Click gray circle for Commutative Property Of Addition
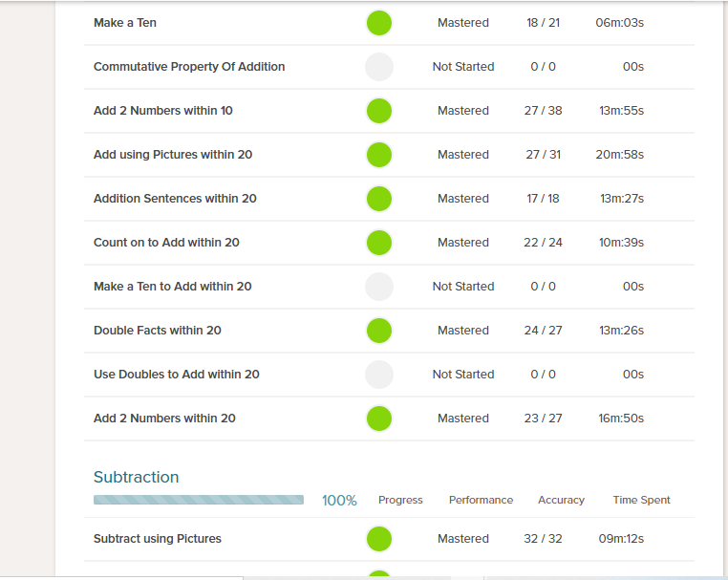Screen dimensions: 728x580 (x=379, y=67)
